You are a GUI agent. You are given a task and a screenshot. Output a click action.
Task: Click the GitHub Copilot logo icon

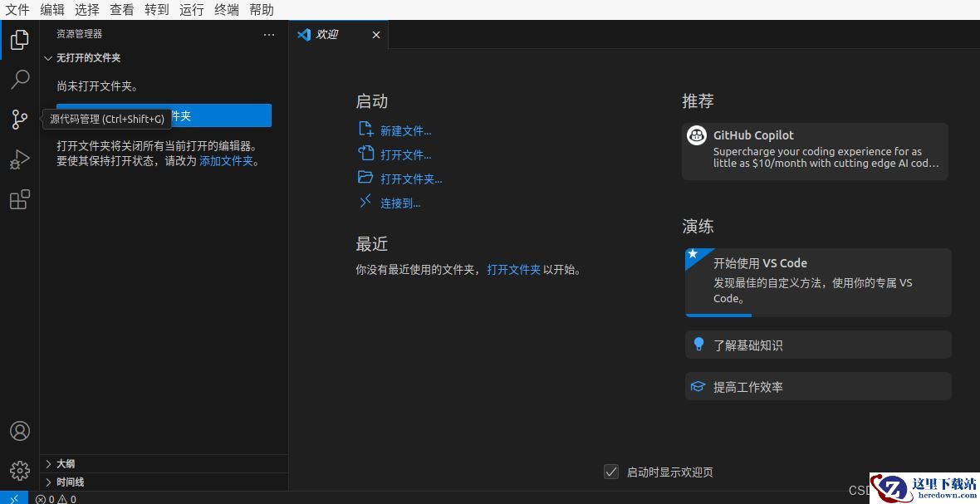pos(696,135)
